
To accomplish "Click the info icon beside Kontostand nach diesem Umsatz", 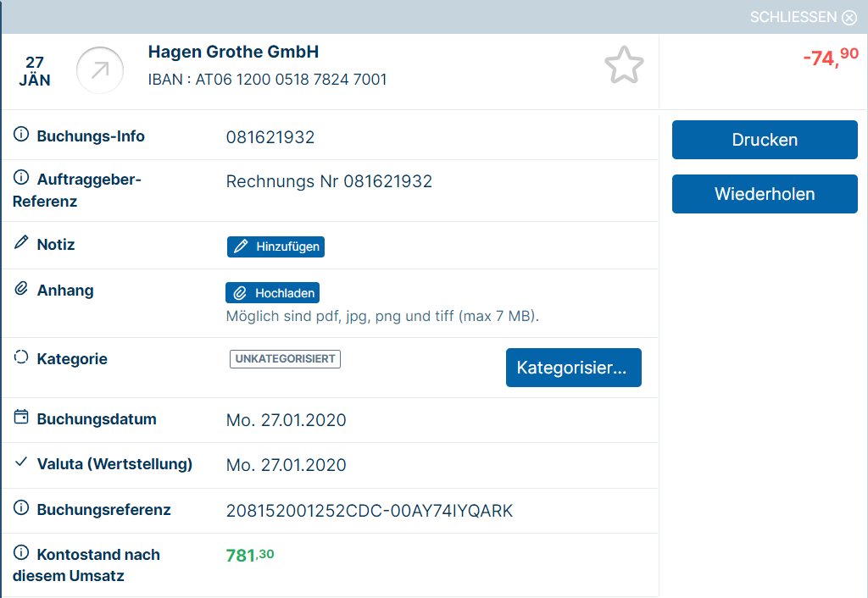I will point(21,552).
